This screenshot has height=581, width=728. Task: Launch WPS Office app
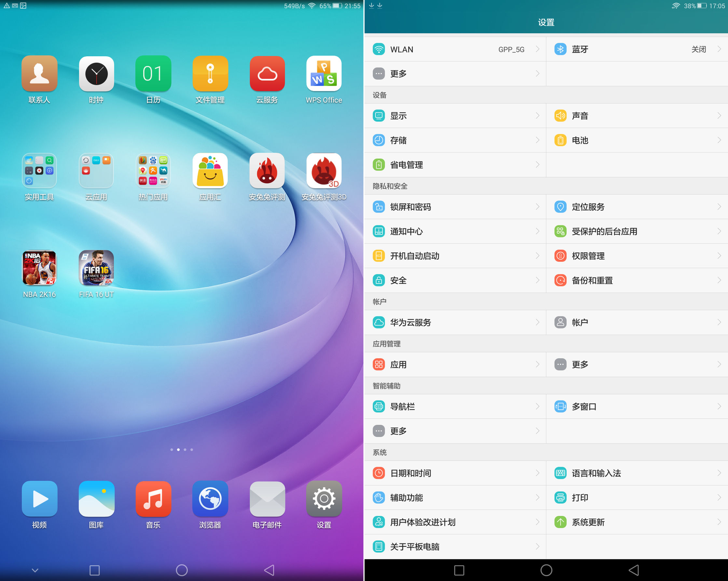click(323, 73)
